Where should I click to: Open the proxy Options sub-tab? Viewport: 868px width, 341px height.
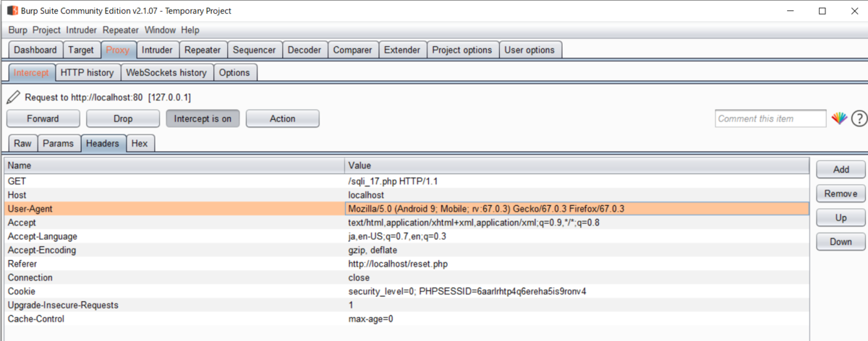pyautogui.click(x=234, y=73)
